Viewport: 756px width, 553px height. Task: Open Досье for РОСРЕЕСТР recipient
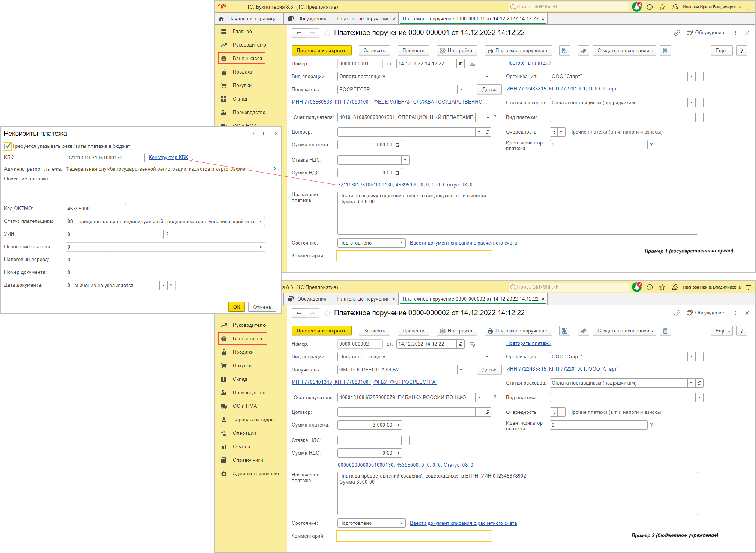[x=489, y=90]
